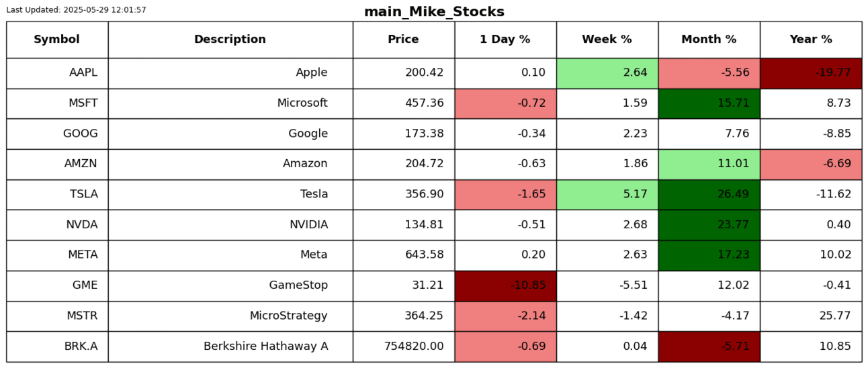The image size is (868, 368).
Task: Click the Price column header
Action: (x=403, y=40)
